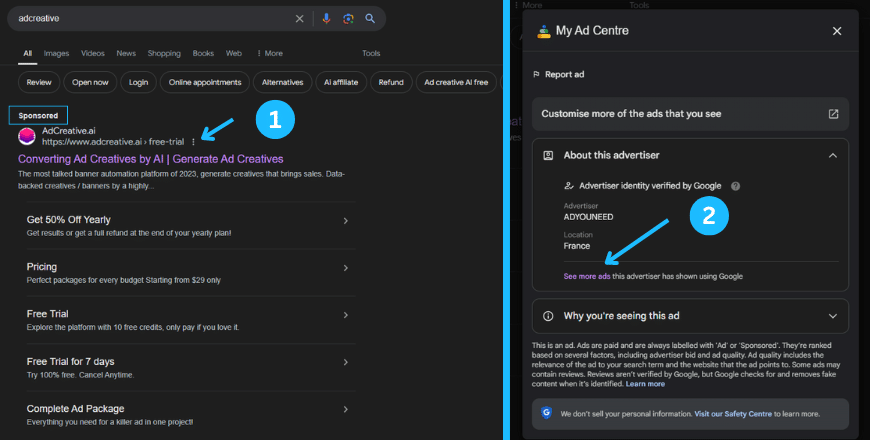The height and width of the screenshot is (440, 870).
Task: Open the search Tools options
Action: tap(371, 53)
